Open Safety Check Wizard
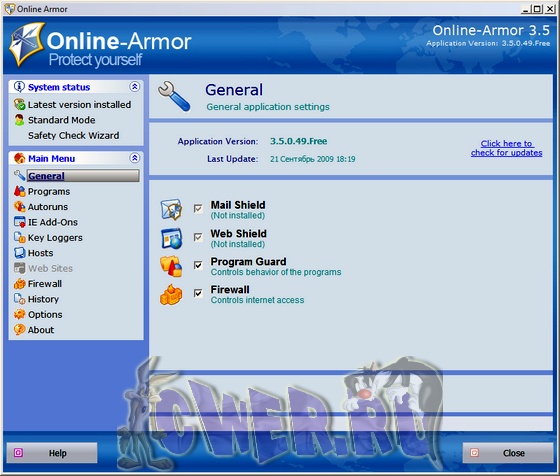The image size is (560, 476). [73, 135]
